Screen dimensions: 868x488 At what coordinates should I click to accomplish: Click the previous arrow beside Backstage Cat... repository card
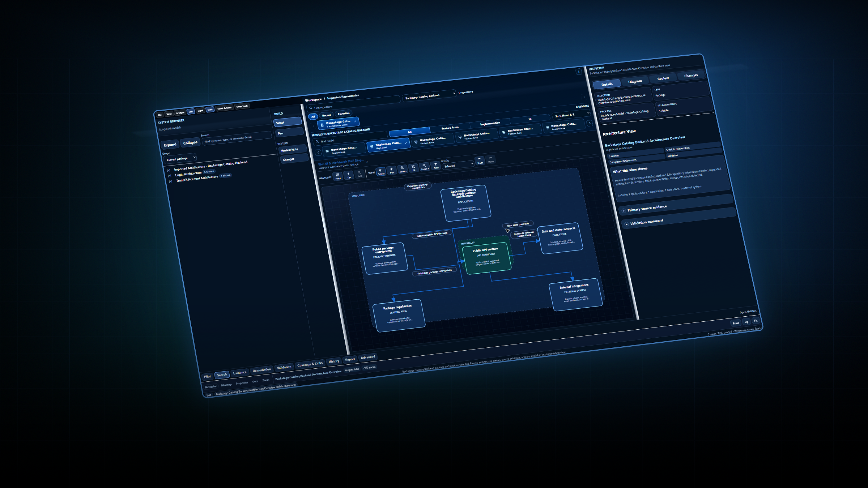(313, 126)
